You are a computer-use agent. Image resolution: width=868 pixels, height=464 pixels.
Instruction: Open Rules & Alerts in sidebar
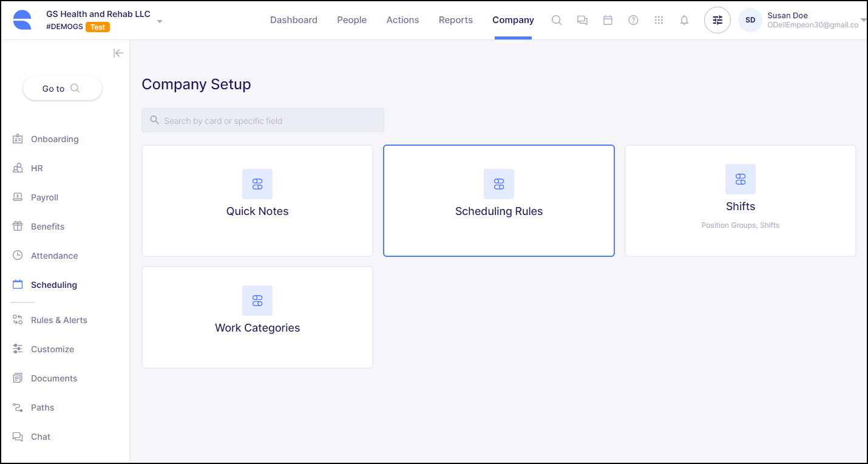[59, 320]
